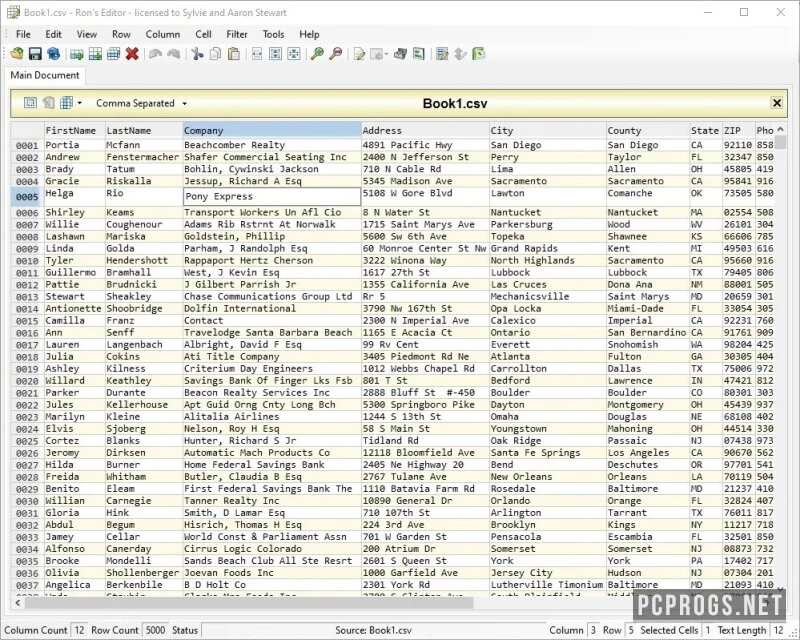Click the Pony Express cell edit box
Image resolution: width=800 pixels, height=640 pixels.
point(272,196)
